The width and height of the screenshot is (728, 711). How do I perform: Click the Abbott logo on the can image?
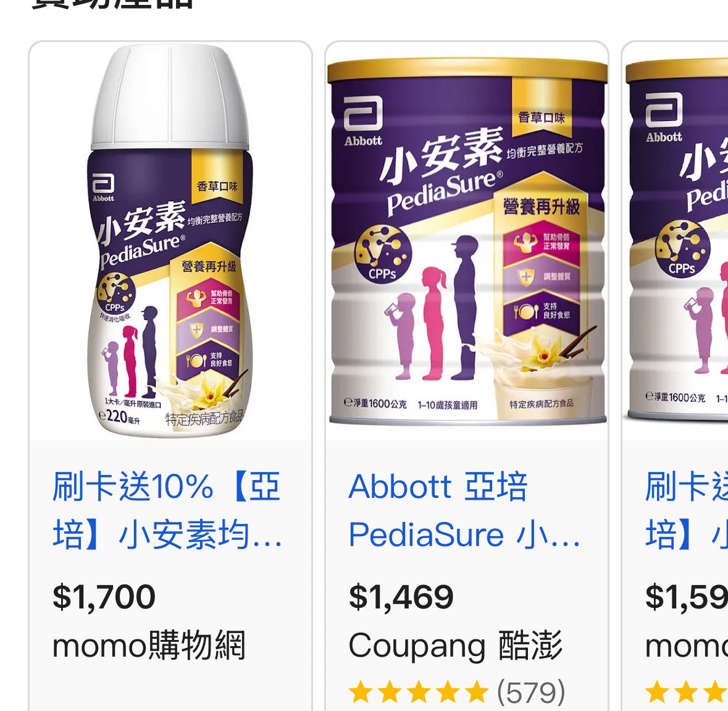click(363, 120)
